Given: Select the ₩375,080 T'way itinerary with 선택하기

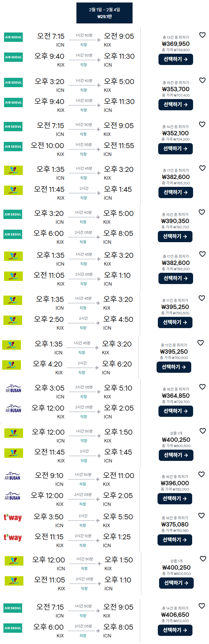Looking at the screenshot, I should (175, 540).
